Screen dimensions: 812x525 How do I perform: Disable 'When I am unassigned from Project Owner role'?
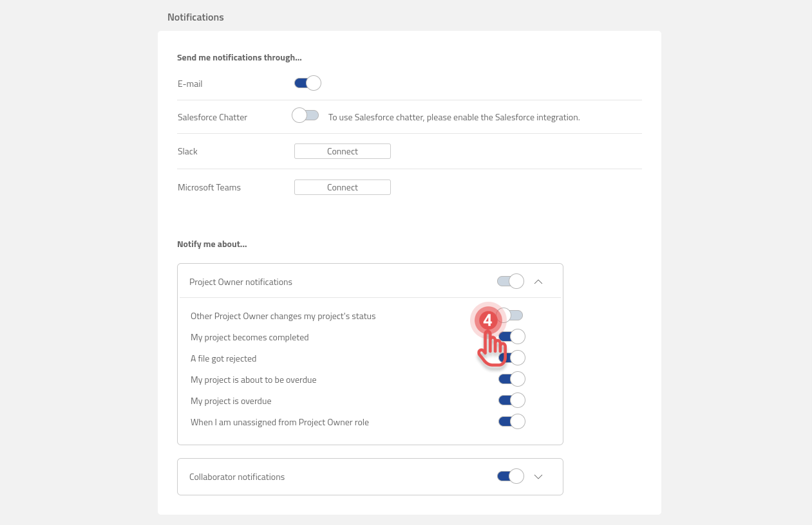point(512,421)
